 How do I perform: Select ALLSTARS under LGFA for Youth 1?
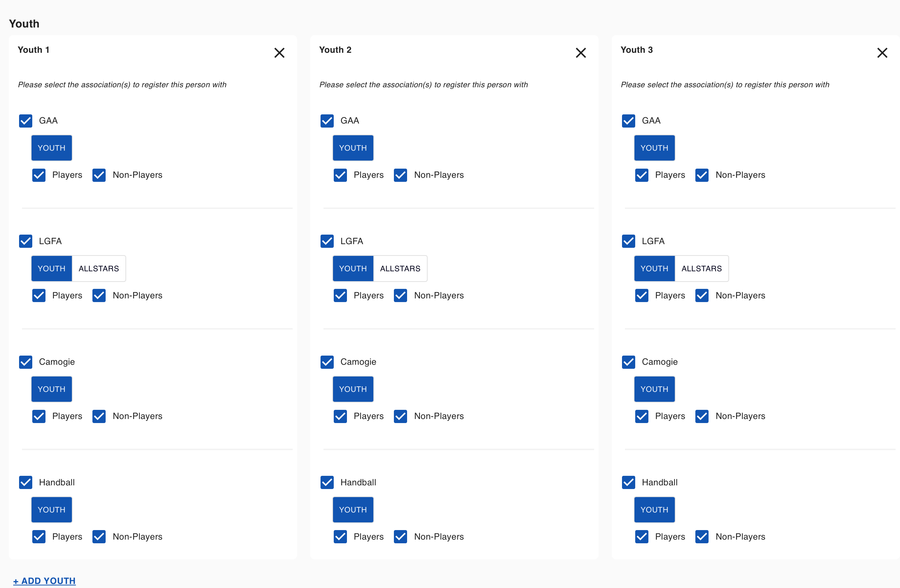pyautogui.click(x=99, y=269)
